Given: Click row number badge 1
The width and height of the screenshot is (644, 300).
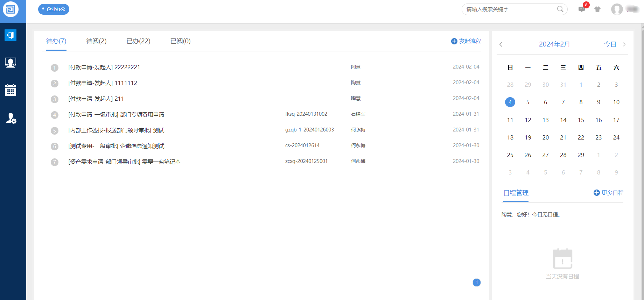Looking at the screenshot, I should [55, 67].
